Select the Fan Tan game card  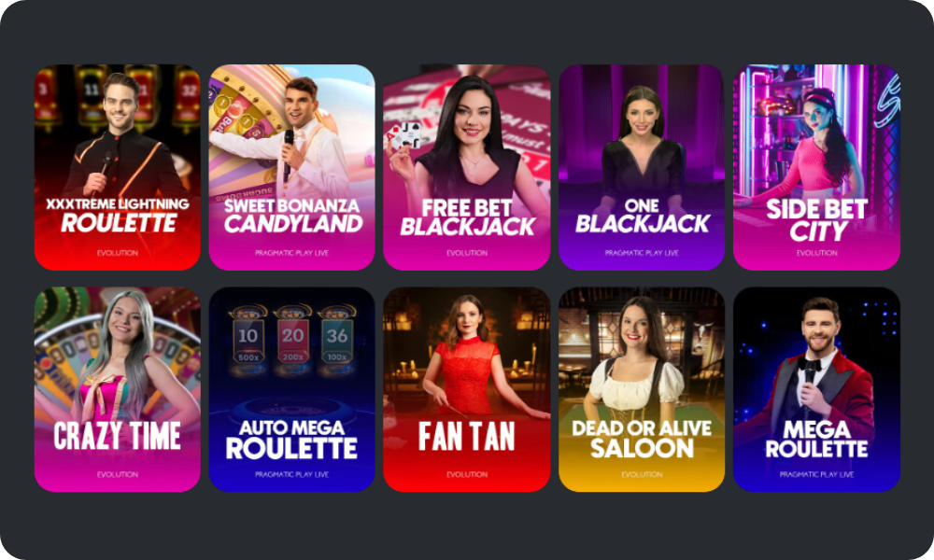[x=466, y=390]
